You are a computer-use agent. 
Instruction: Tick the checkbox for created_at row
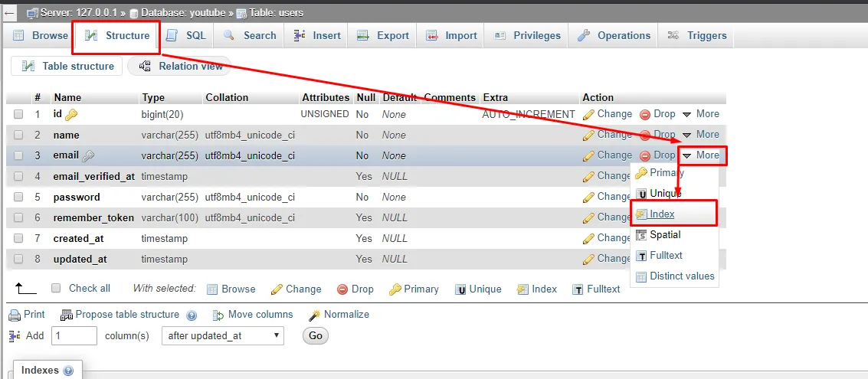(x=18, y=238)
